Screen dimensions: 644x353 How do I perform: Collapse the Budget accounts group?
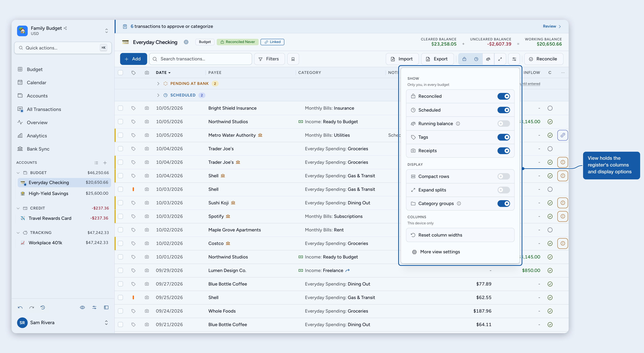click(18, 173)
